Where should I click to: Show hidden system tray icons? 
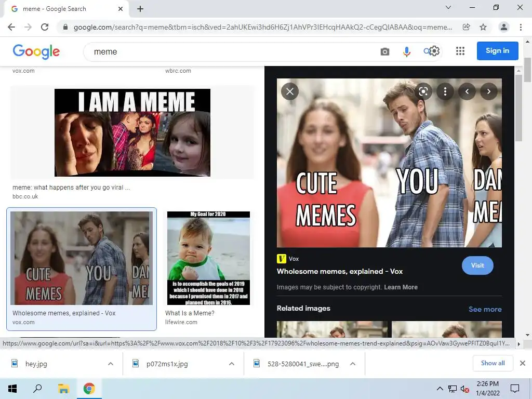[x=440, y=389]
